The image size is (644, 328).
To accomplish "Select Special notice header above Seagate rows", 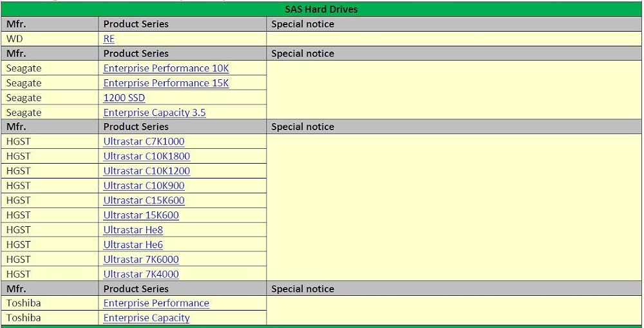I will (454, 54).
